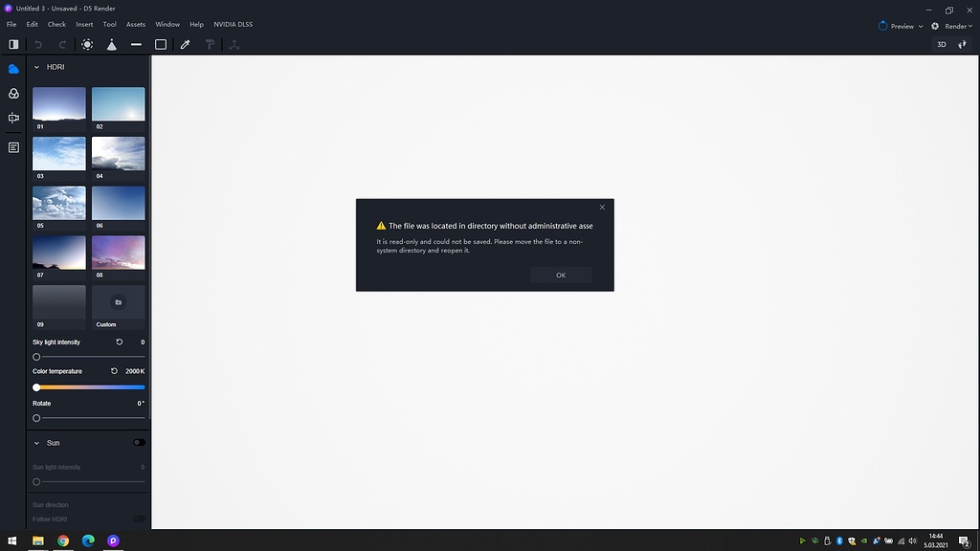The image size is (980, 551).
Task: Open the Assets menu
Action: click(136, 24)
